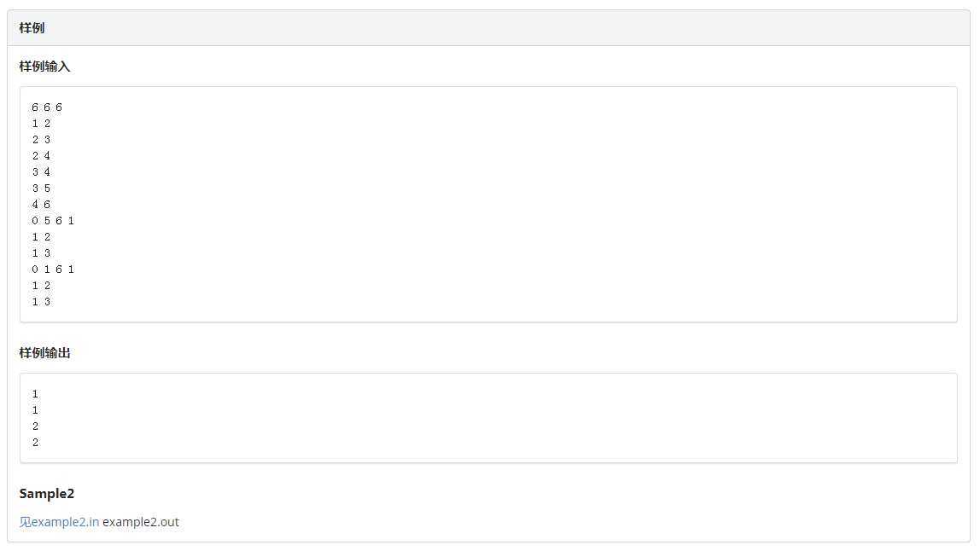
Task: Click the line 0 1 6 1
Action: pos(53,270)
